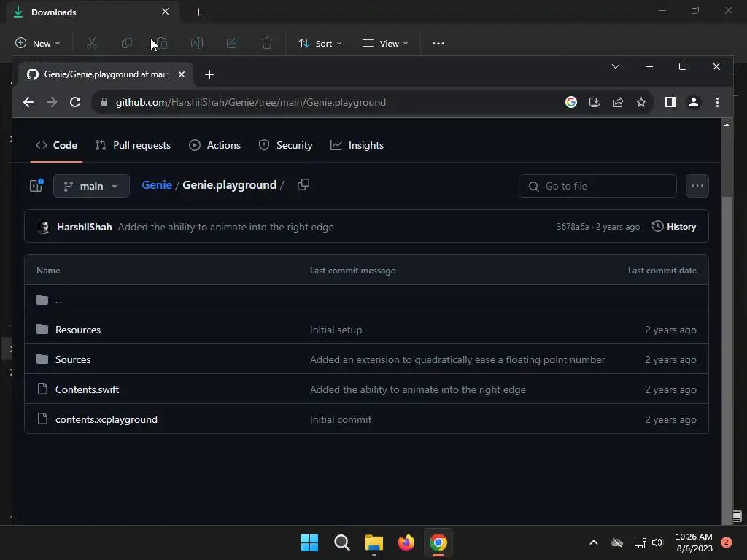Expand the GitHub file tree panel
The width and height of the screenshot is (747, 560).
coord(36,186)
